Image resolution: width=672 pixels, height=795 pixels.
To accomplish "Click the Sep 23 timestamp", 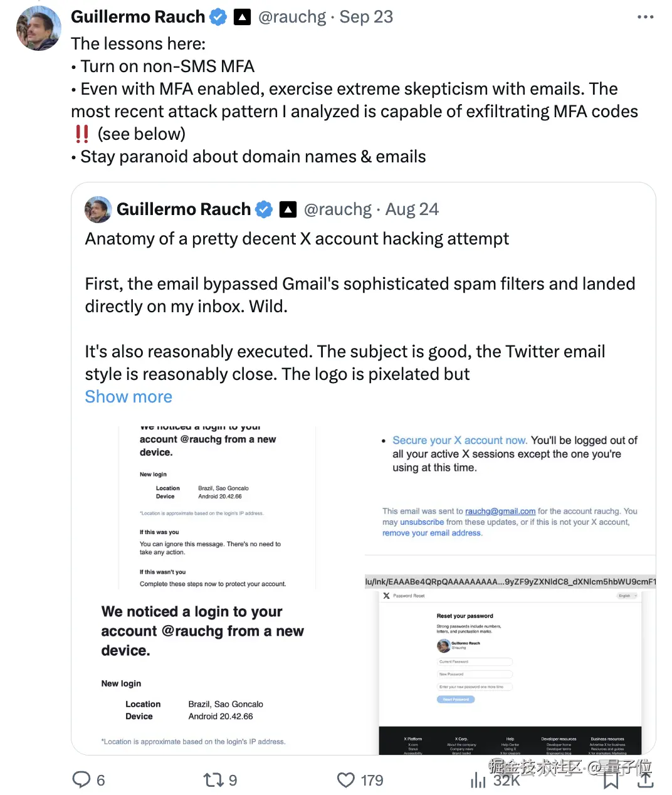I will [366, 17].
